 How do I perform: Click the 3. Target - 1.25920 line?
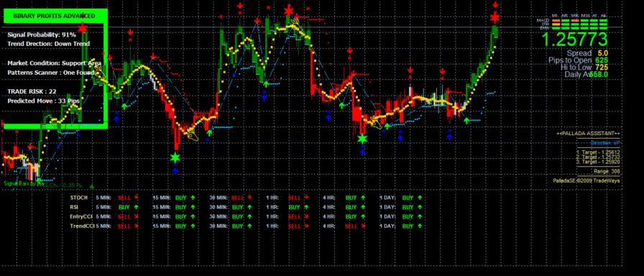click(x=598, y=162)
